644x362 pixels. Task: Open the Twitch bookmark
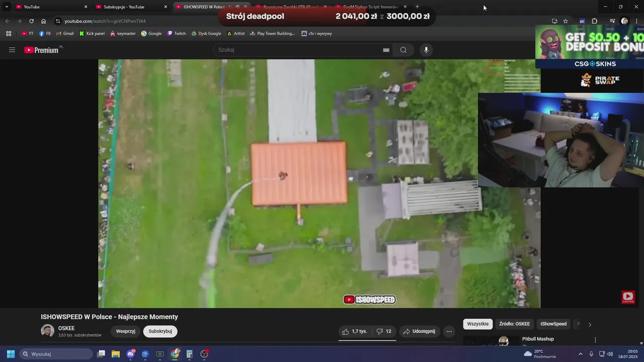pos(177,34)
